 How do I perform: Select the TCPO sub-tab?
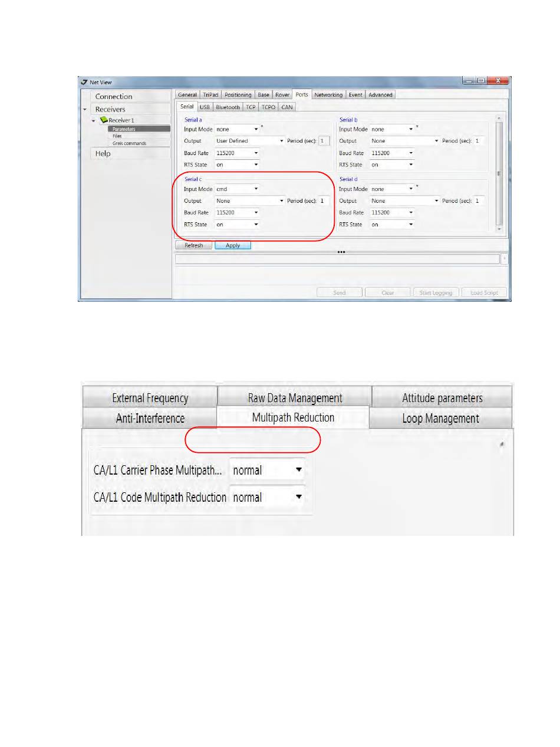click(x=268, y=107)
